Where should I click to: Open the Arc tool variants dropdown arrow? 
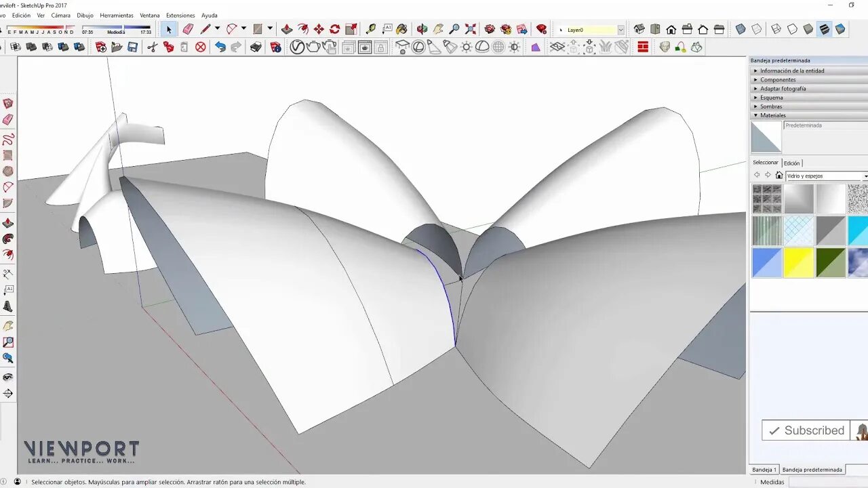point(243,29)
